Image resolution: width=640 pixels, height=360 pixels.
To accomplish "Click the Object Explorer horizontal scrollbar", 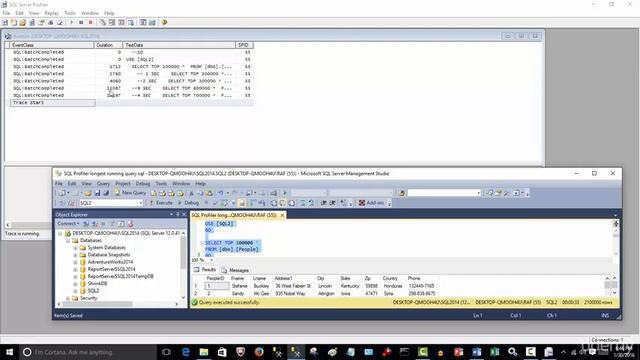I will 118,304.
